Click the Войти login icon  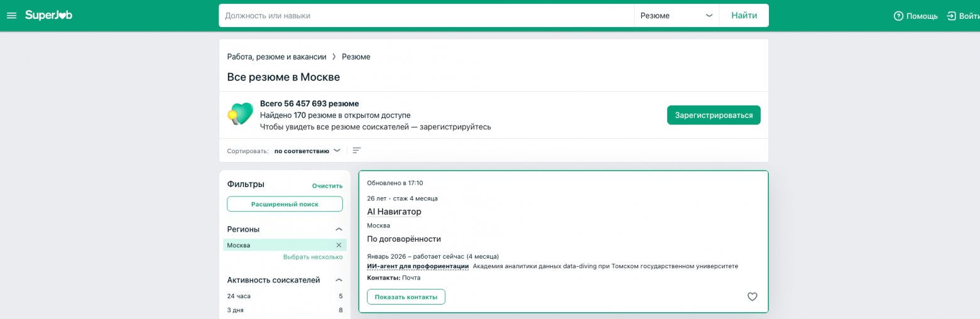pos(952,16)
